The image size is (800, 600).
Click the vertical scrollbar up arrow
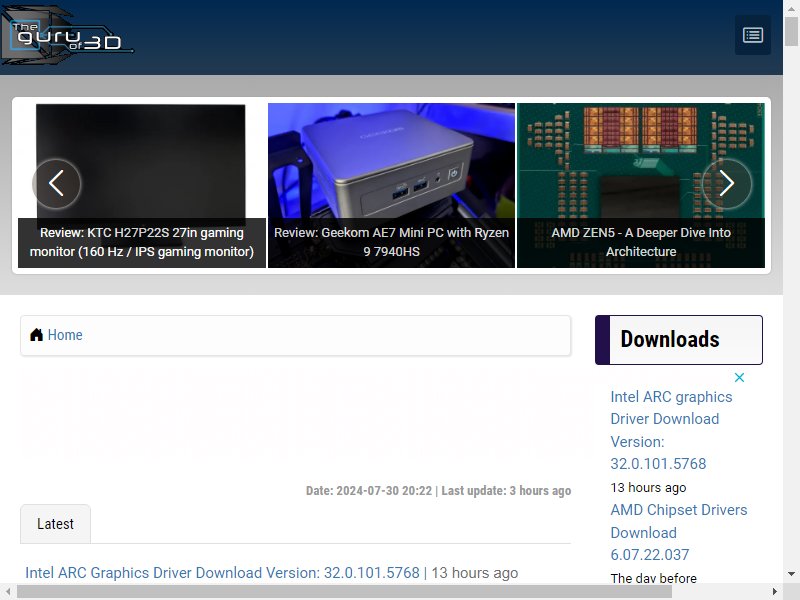point(791,7)
